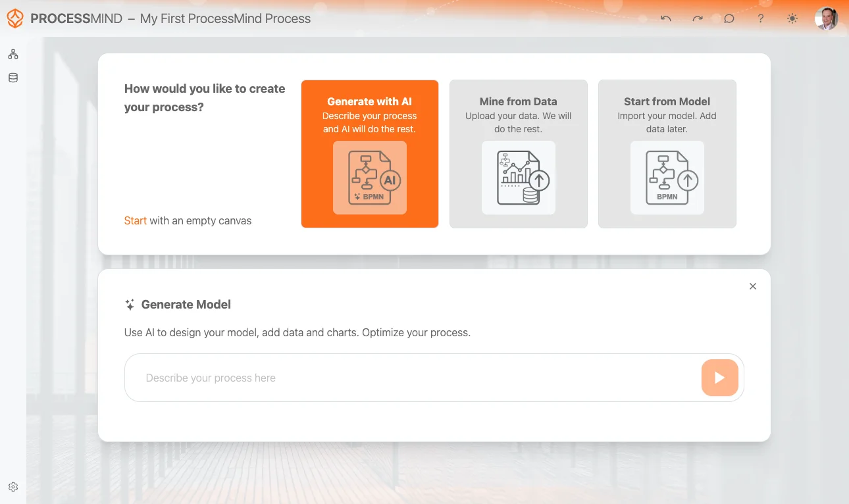
Task: Click the redo arrow icon
Action: tap(698, 18)
